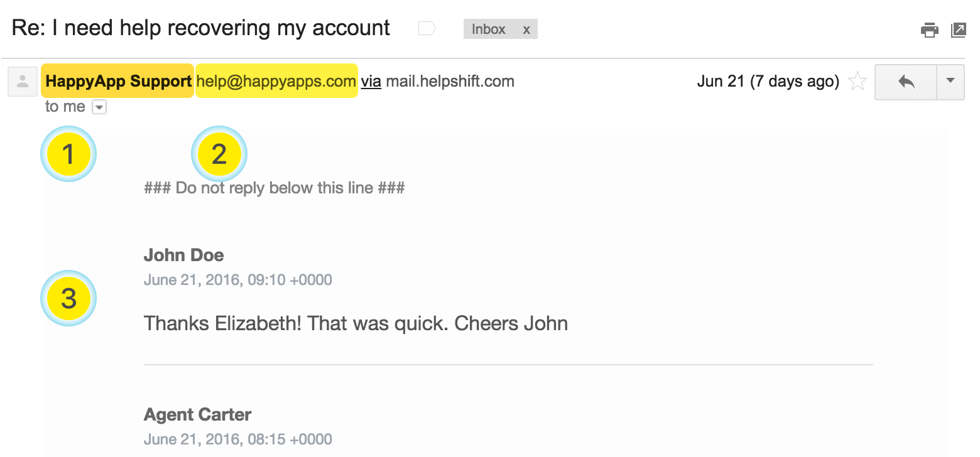
Task: Click the Agent Carter name in thread
Action: point(198,414)
